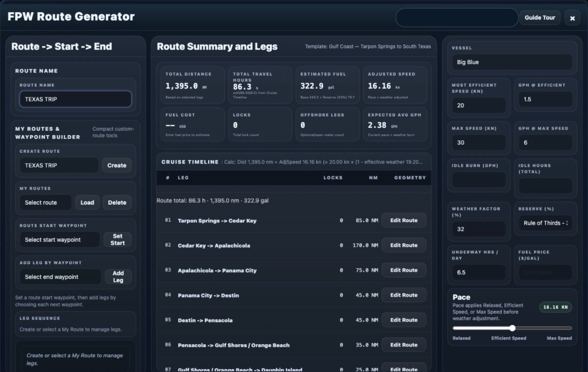588x372 pixels.
Task: Edit Max Speed value 30
Action: 479,142
